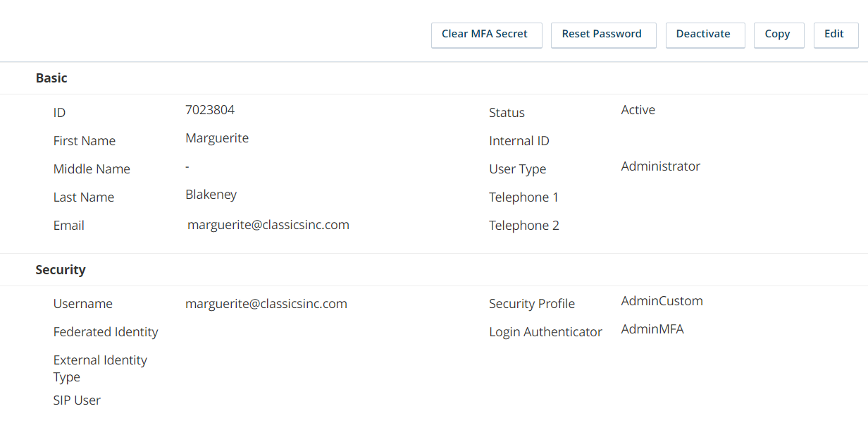The height and width of the screenshot is (423, 868).
Task: Open the user in Edit mode
Action: point(836,35)
